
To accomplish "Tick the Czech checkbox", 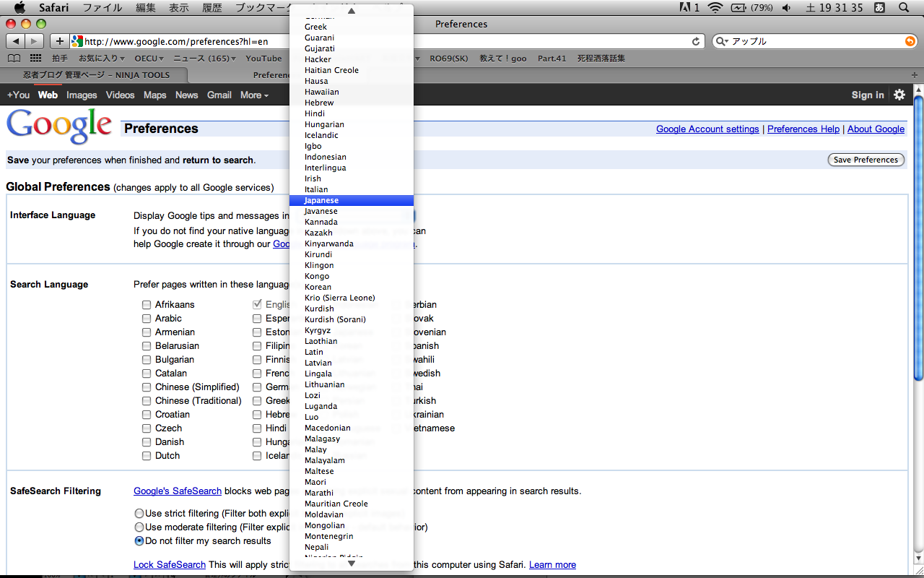I will [x=147, y=428].
